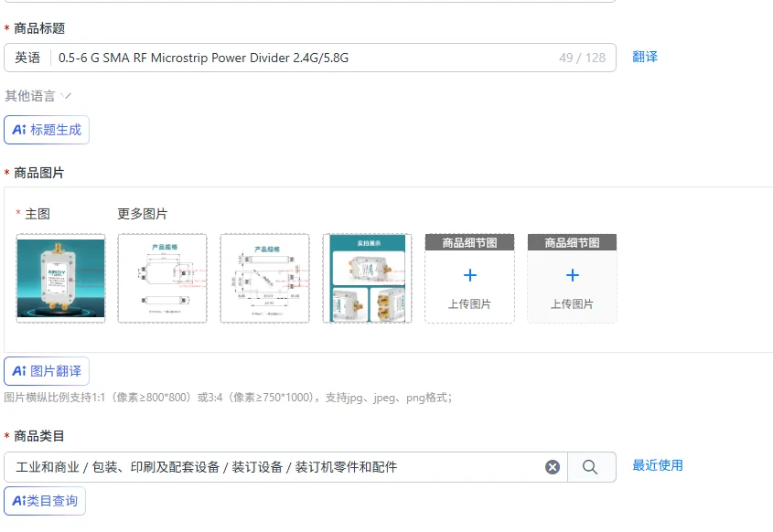Click the 翻译 translate link
The width and height of the screenshot is (773, 532).
[x=645, y=57]
